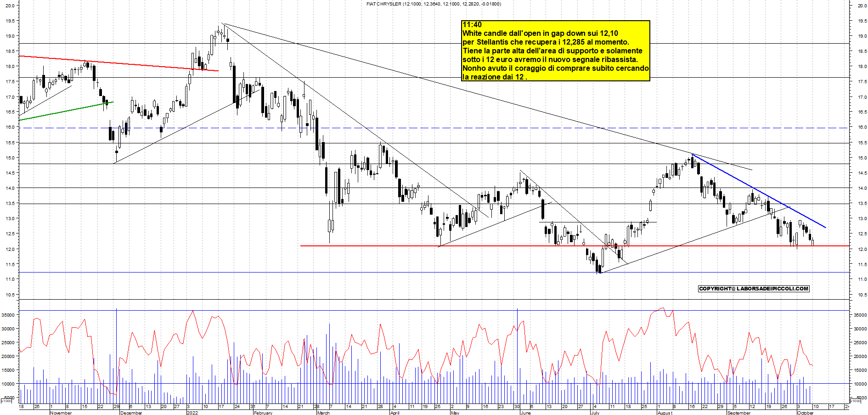Click note line 'la reazione dai 12'

[495, 77]
